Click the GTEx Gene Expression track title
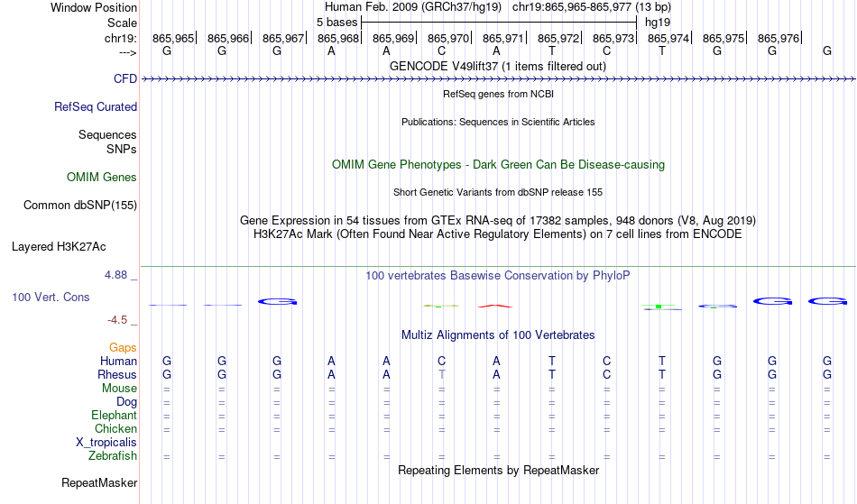 coord(498,221)
